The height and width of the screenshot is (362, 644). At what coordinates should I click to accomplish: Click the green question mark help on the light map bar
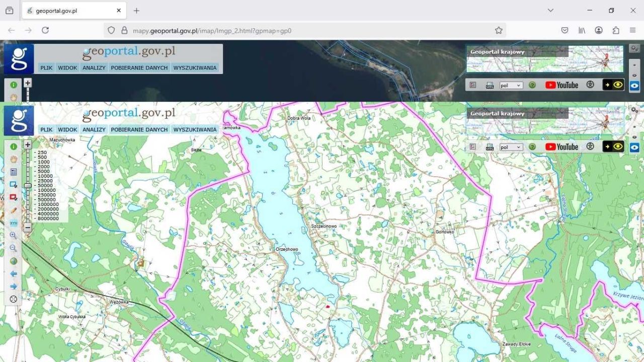point(532,147)
